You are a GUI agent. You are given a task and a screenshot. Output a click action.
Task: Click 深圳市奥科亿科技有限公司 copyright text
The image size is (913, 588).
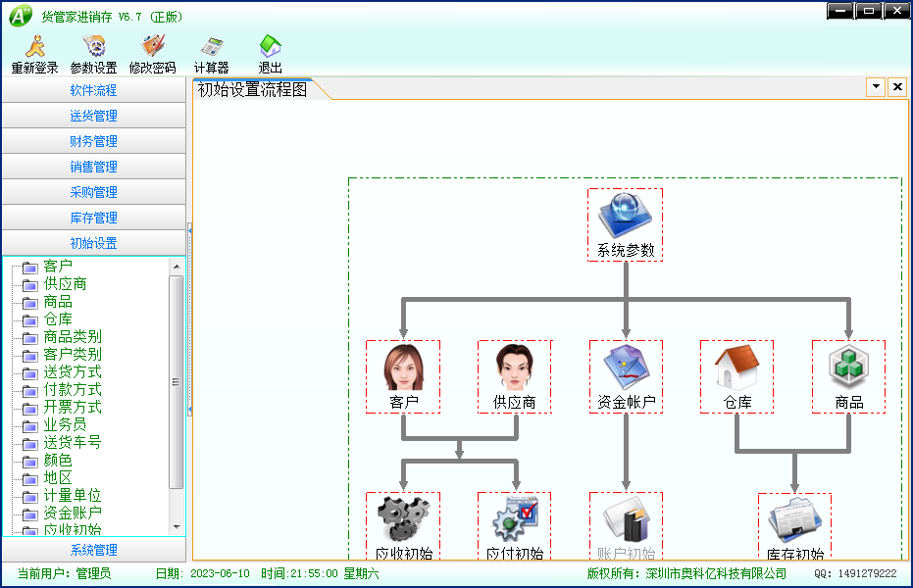point(716,573)
